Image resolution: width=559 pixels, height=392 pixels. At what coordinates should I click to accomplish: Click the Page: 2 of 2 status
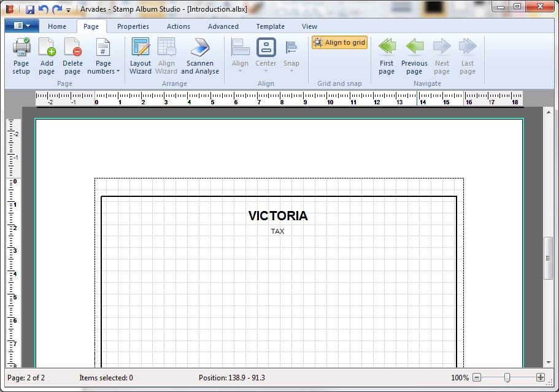coord(26,378)
